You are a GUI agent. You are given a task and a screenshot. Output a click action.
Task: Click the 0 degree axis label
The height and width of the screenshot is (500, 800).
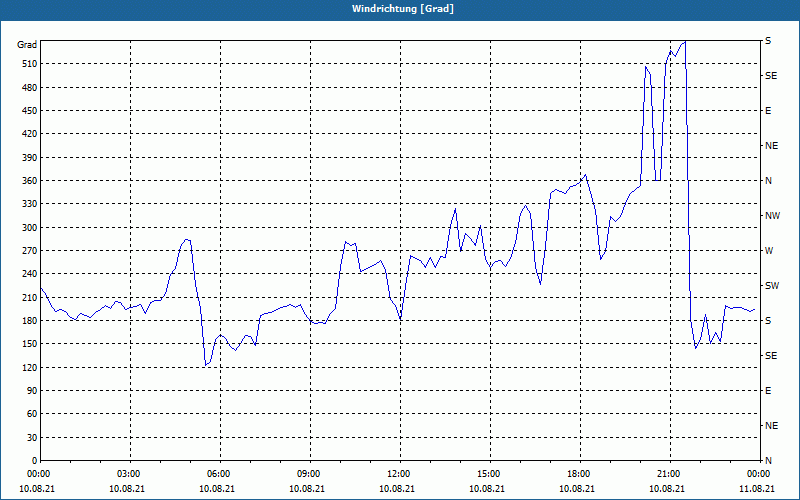click(34, 460)
